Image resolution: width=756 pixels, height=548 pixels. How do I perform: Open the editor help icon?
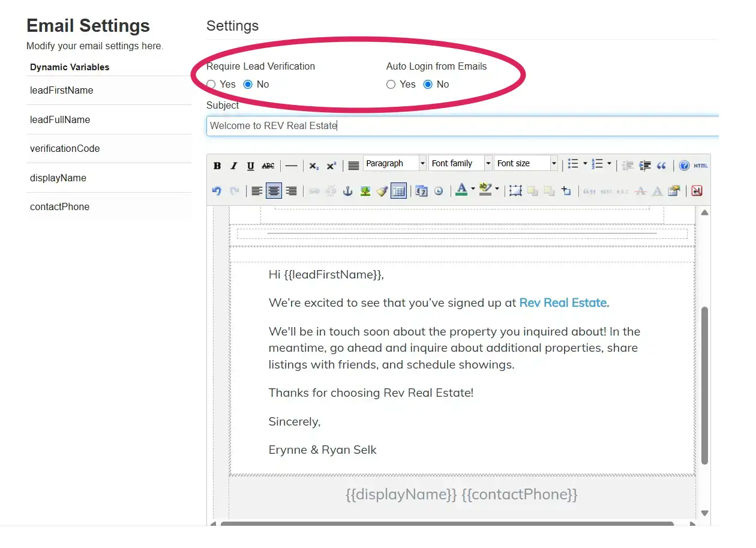[684, 166]
